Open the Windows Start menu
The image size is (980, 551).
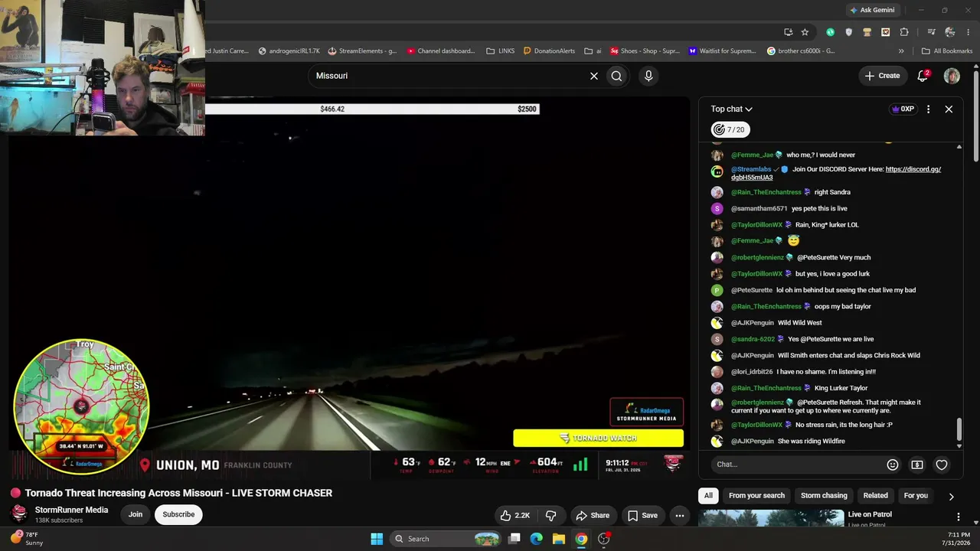377,539
